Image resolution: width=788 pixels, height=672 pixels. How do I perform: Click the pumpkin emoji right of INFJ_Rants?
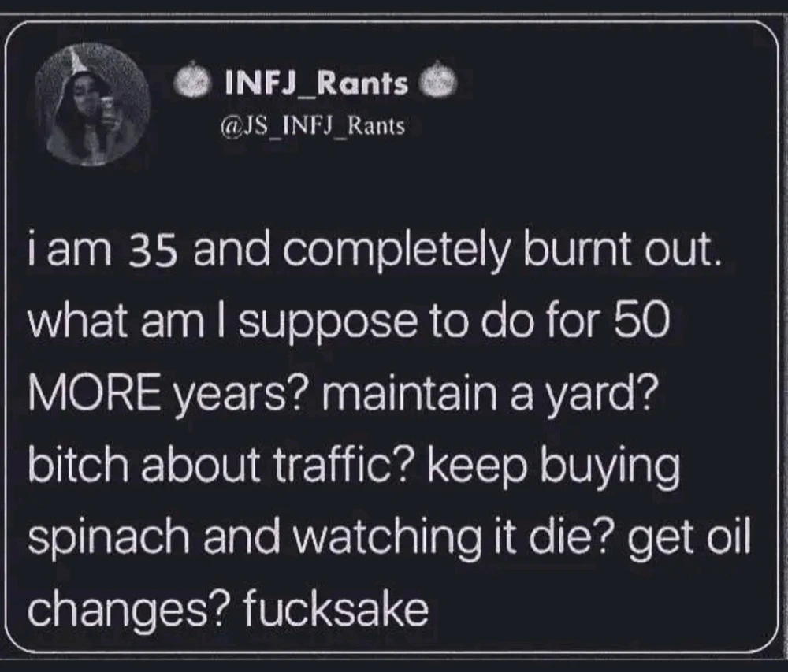coord(440,82)
